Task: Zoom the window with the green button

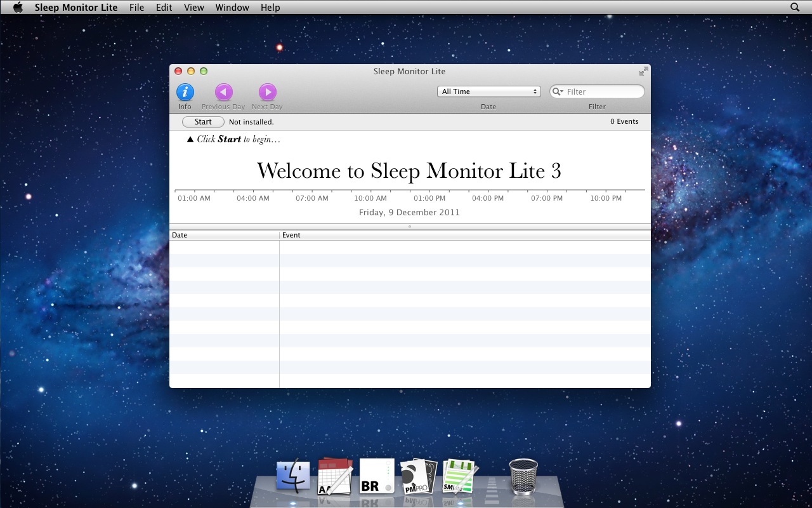Action: click(204, 71)
